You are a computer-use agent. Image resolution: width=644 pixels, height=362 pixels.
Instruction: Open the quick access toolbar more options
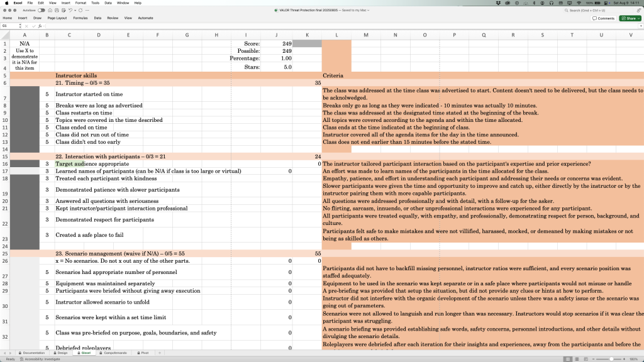click(x=87, y=10)
